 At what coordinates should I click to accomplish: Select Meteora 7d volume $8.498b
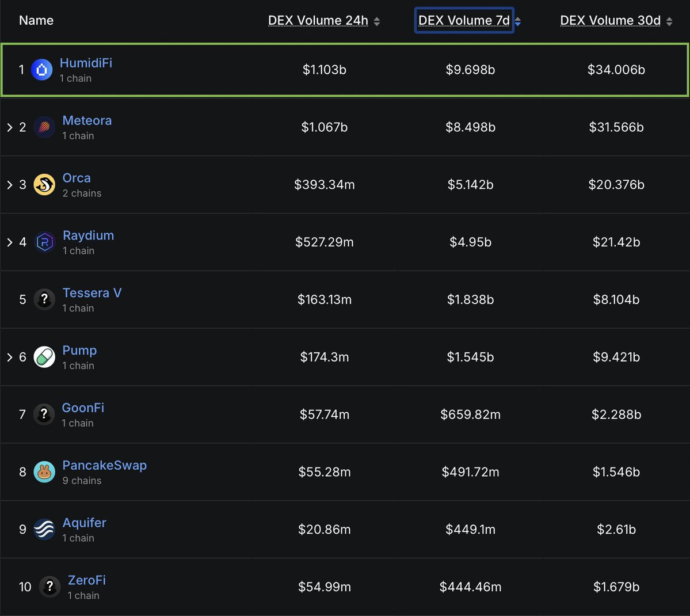point(470,127)
